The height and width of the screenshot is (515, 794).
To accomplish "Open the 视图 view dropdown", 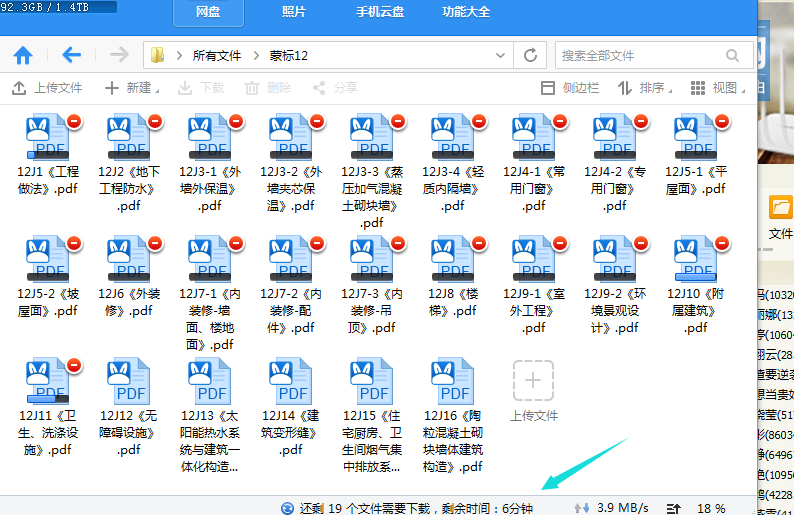I will pos(718,88).
